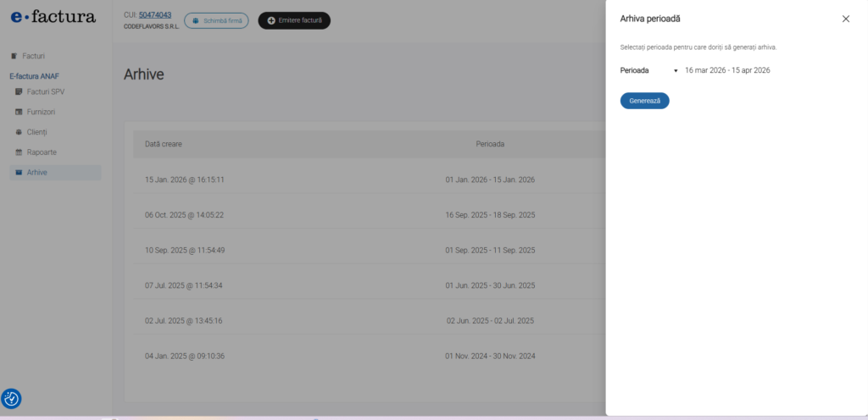Click the Emitere factură button
The image size is (868, 420).
click(294, 20)
